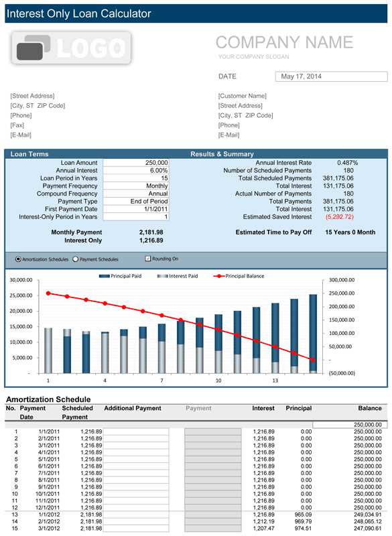Click the Additional Payment cell for payment 1

136,431
